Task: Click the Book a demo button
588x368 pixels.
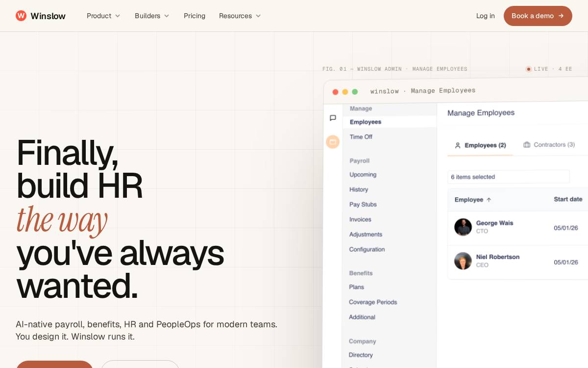Action: point(538,16)
